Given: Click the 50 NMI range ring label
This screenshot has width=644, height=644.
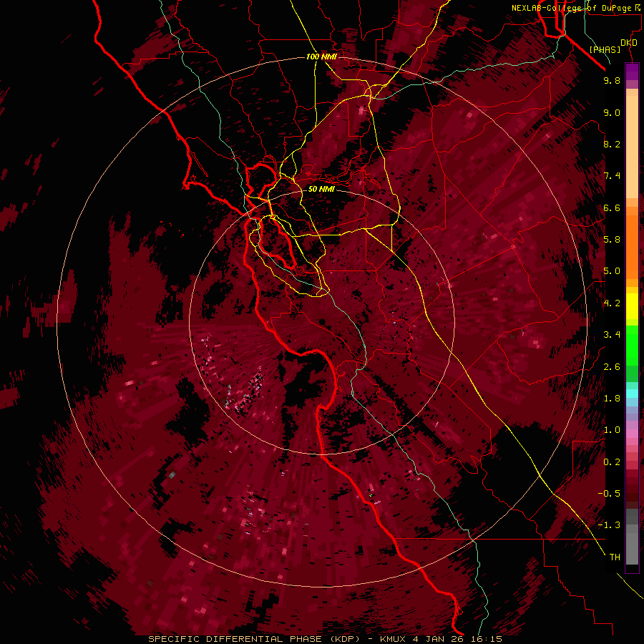Looking at the screenshot, I should click(x=321, y=189).
